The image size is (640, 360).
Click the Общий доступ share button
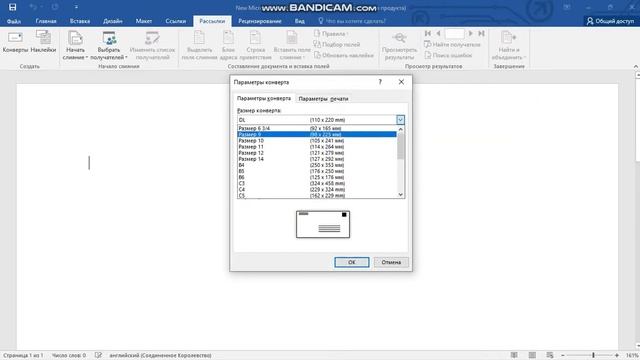[611, 21]
